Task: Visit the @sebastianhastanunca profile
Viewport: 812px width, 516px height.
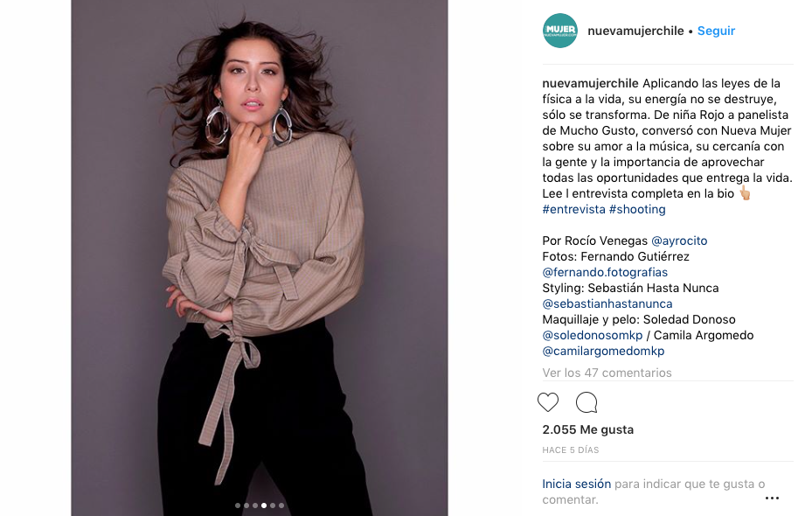Action: [607, 303]
